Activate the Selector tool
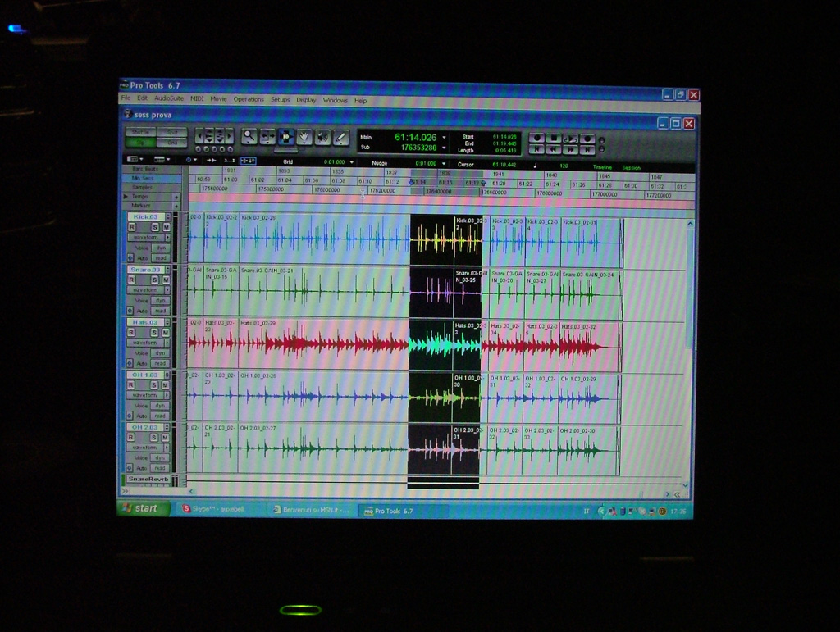This screenshot has width=840, height=632. 286,137
